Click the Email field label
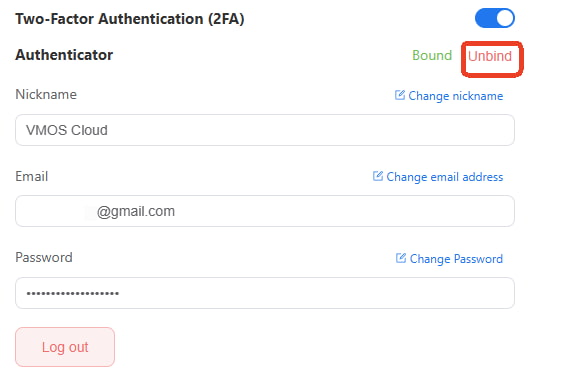561x382 pixels. pyautogui.click(x=31, y=176)
